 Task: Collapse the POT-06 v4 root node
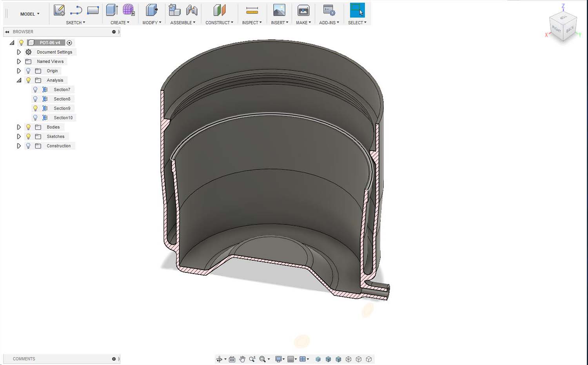click(12, 43)
